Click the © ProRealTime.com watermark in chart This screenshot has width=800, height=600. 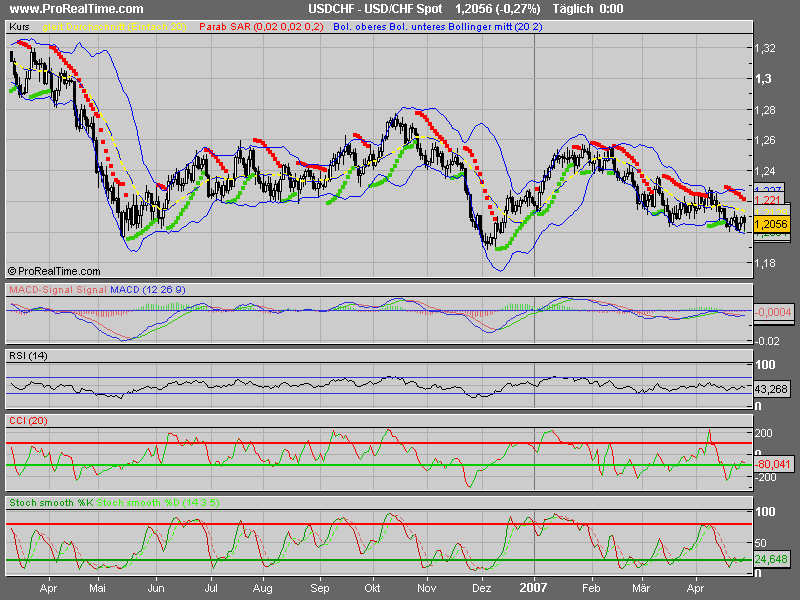coord(54,271)
